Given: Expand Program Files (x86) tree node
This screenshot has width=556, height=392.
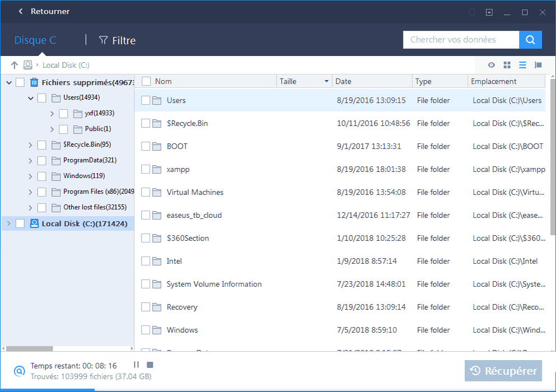Looking at the screenshot, I should coord(30,192).
